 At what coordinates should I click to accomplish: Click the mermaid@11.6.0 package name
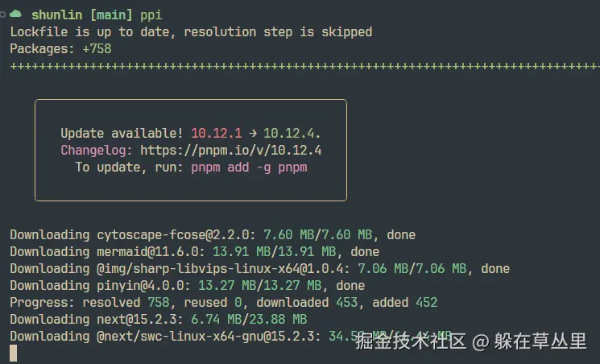(147, 252)
